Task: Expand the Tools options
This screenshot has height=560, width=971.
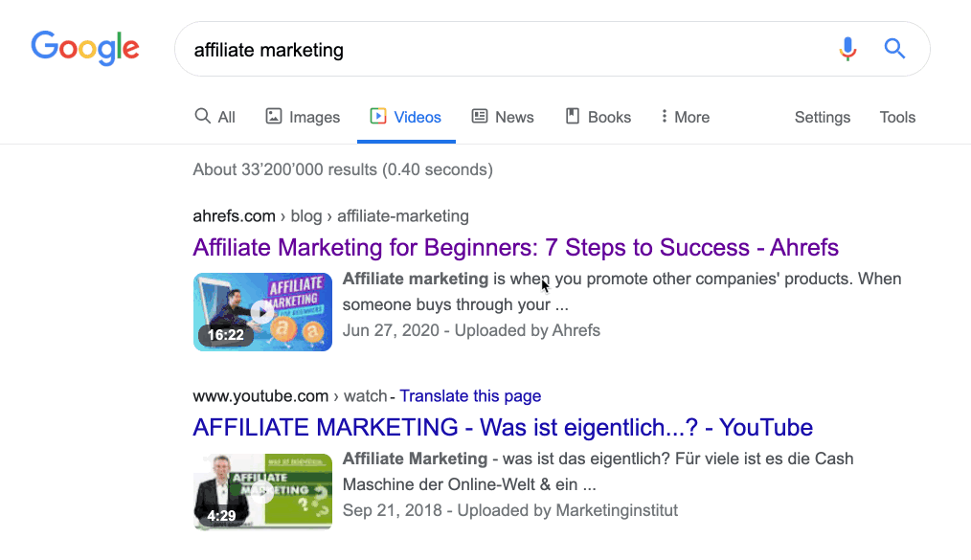Action: click(x=897, y=117)
